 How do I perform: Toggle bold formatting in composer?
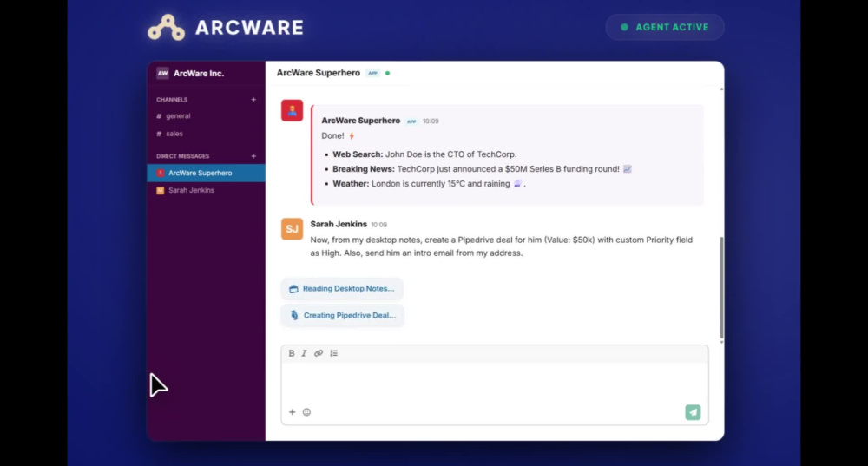[x=291, y=353]
